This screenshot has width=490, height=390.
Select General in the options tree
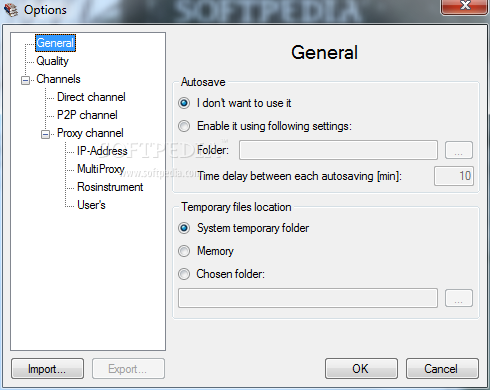click(55, 43)
